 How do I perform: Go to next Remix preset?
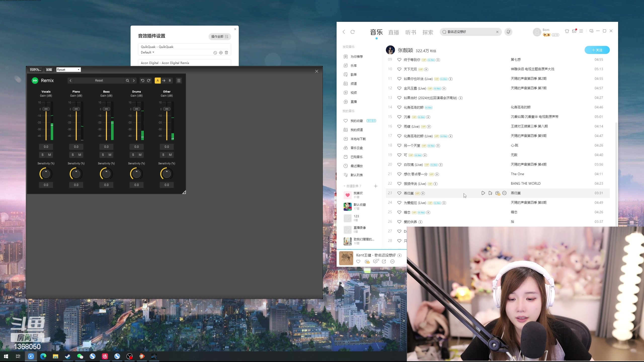coord(134,80)
